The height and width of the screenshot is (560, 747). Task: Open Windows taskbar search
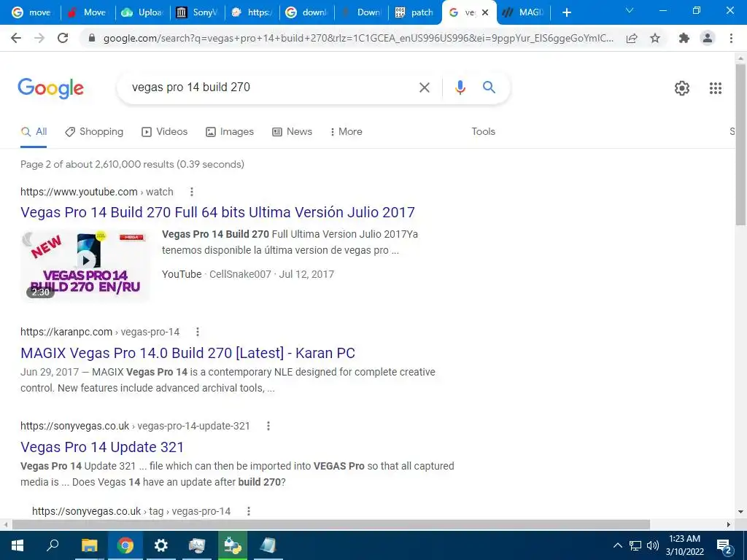point(53,545)
